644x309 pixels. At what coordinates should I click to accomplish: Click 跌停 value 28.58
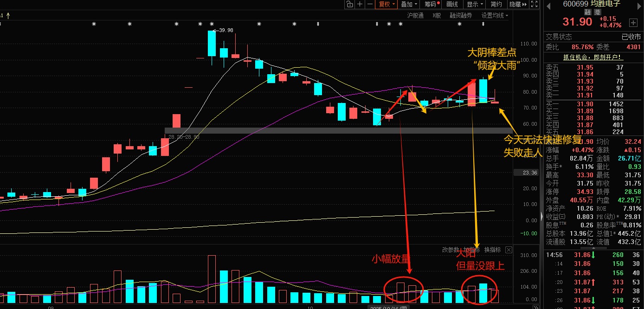tap(632, 192)
